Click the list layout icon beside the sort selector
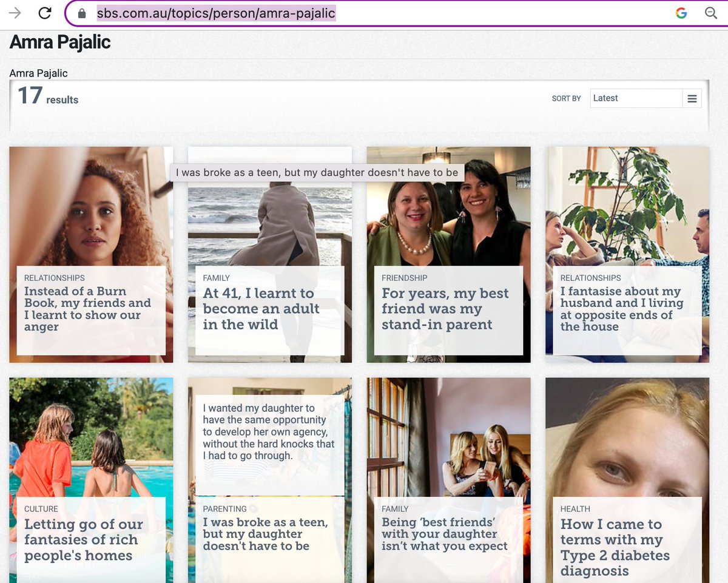The height and width of the screenshot is (583, 728). pyautogui.click(x=692, y=98)
